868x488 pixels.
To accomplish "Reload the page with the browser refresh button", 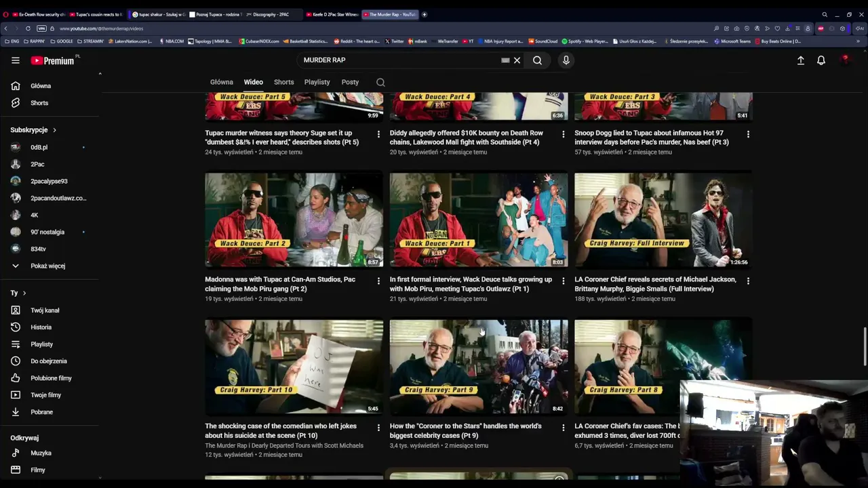I will [28, 28].
